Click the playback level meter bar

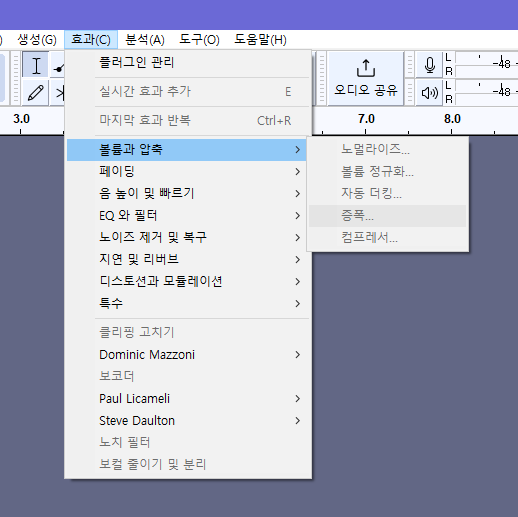pos(486,93)
